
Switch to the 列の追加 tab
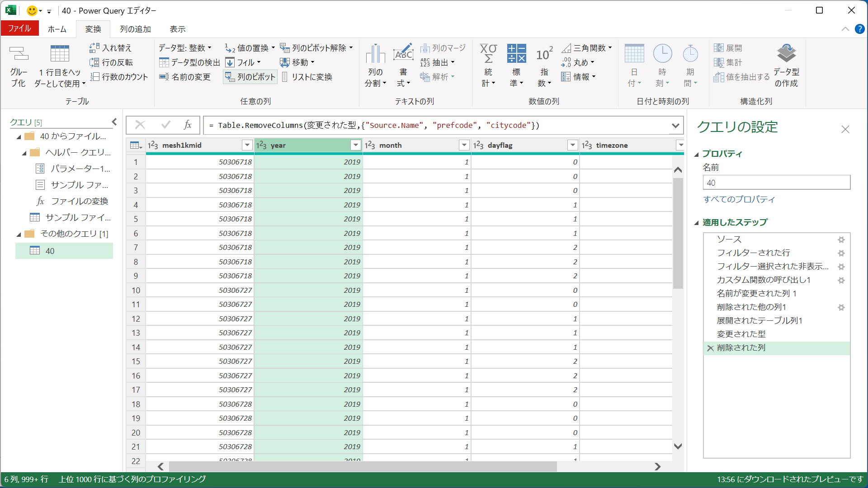click(135, 29)
